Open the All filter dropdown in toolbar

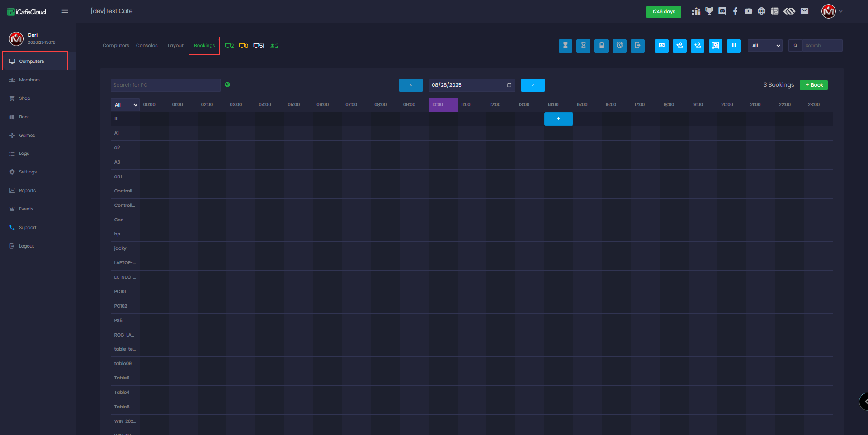pyautogui.click(x=765, y=46)
